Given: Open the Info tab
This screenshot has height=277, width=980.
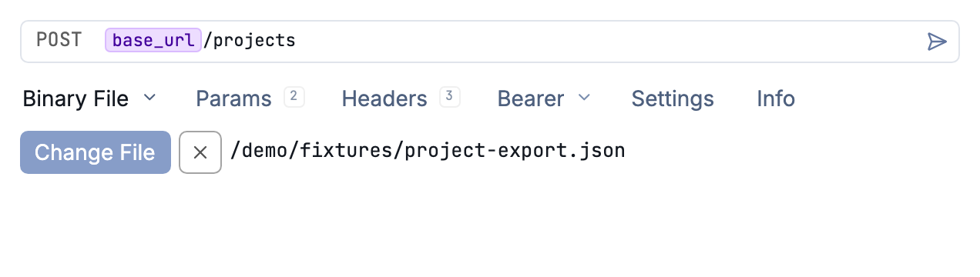Looking at the screenshot, I should pos(776,98).
